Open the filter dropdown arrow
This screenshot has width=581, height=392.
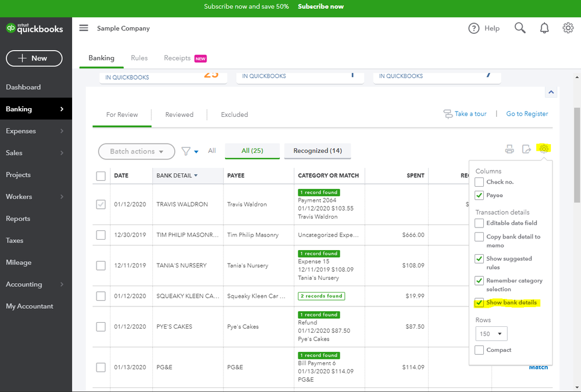click(x=196, y=152)
